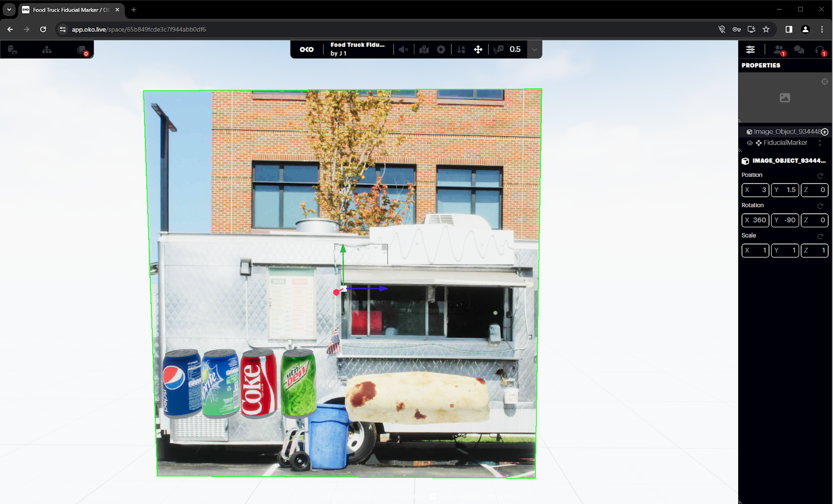Expand the chevron dropdown at the toolbar's right end
This screenshot has width=833, height=504.
coord(535,49)
